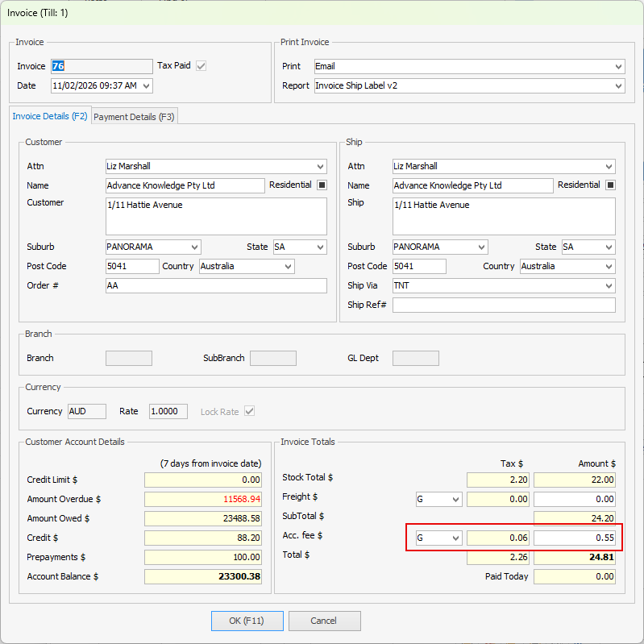Click Customer address text area

click(x=216, y=217)
